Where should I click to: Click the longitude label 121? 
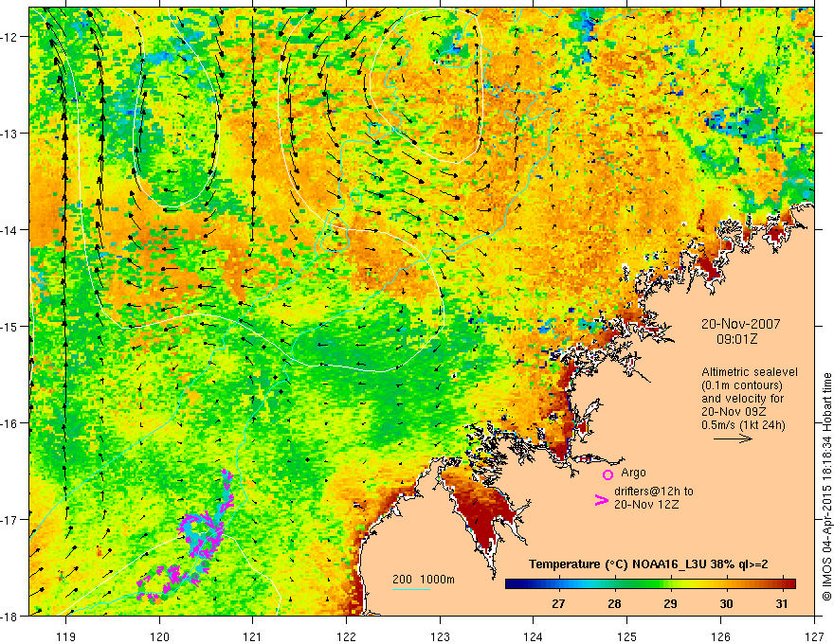(253, 637)
